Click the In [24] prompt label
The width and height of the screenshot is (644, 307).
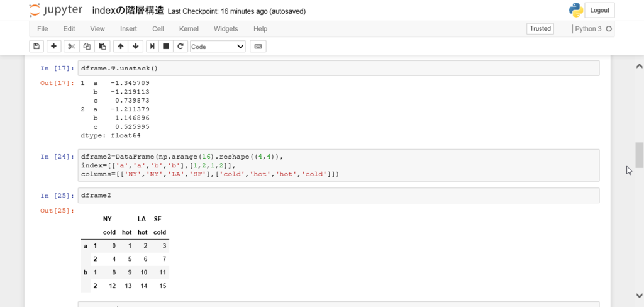click(57, 157)
